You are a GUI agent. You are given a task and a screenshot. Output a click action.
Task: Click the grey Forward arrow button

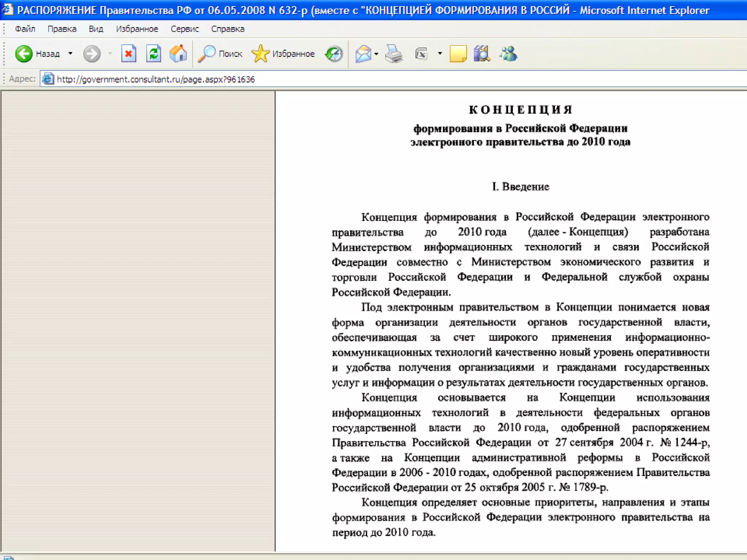point(91,54)
